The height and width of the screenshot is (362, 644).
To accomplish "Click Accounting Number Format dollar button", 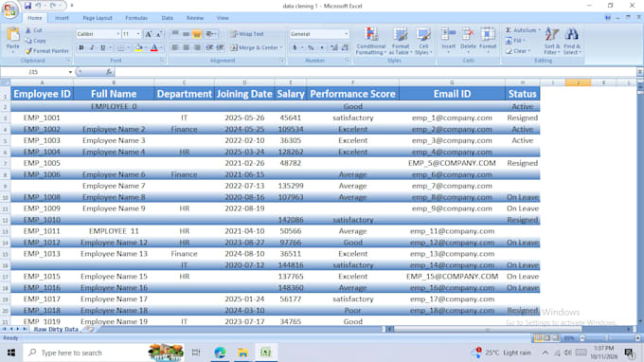I will (295, 47).
